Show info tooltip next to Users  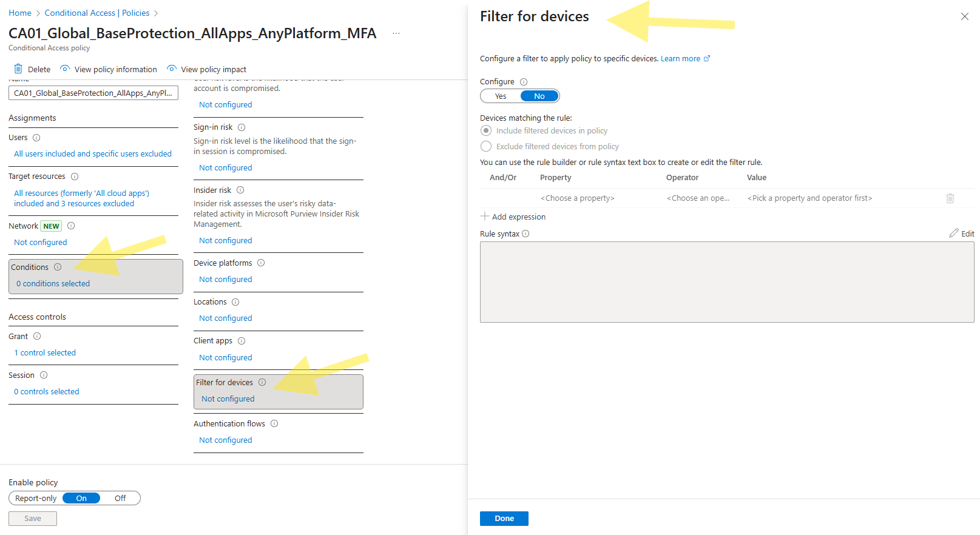tap(36, 138)
